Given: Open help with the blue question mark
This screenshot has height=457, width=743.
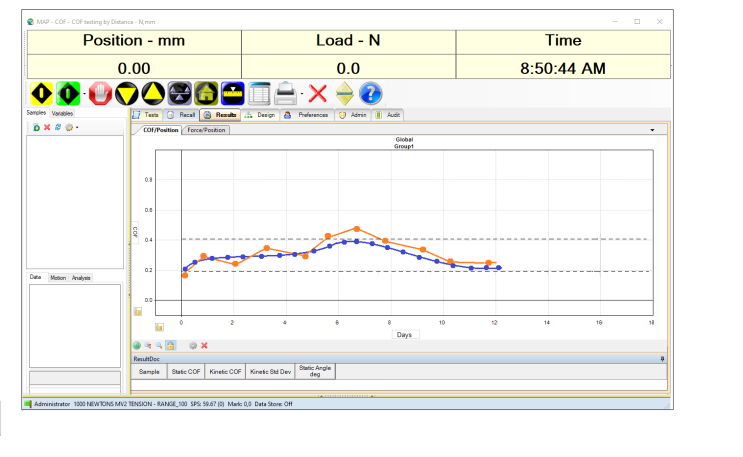Looking at the screenshot, I should coord(371,93).
